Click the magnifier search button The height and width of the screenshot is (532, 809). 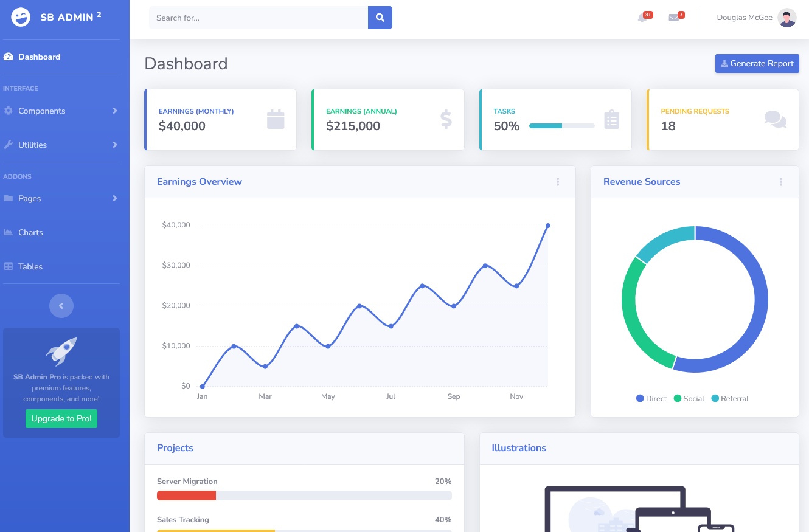coord(380,18)
